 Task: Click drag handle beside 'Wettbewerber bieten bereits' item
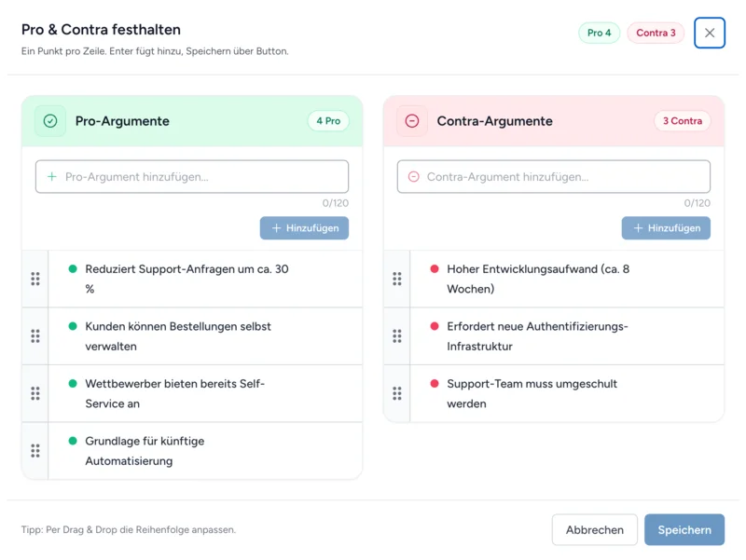tap(35, 393)
